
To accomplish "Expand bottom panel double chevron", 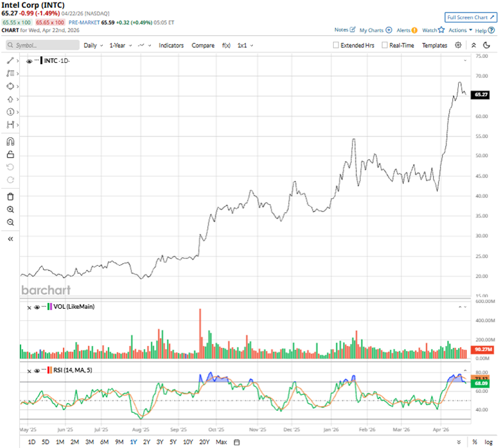I will 459,442.
